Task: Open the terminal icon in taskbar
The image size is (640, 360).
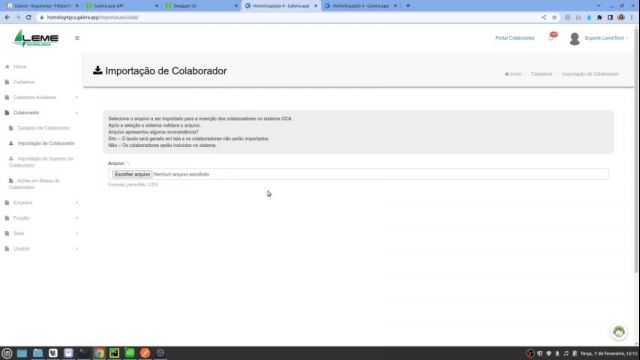Action: (84, 353)
